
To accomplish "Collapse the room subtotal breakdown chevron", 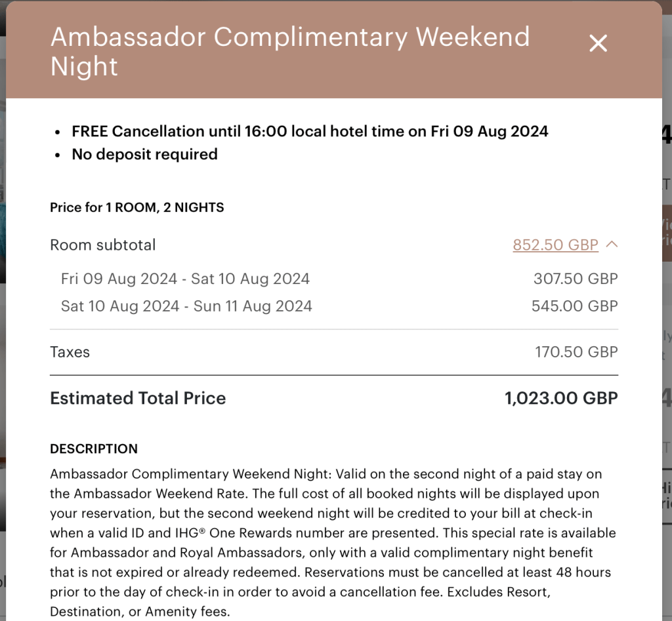I will pos(612,245).
